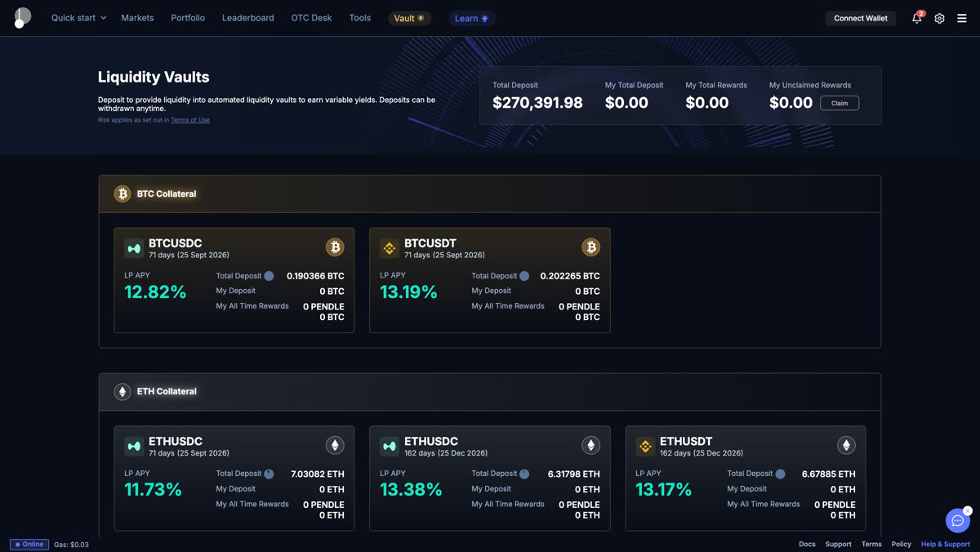
Task: Click the Ethereum icon on ETHUSDT card
Action: 846,445
